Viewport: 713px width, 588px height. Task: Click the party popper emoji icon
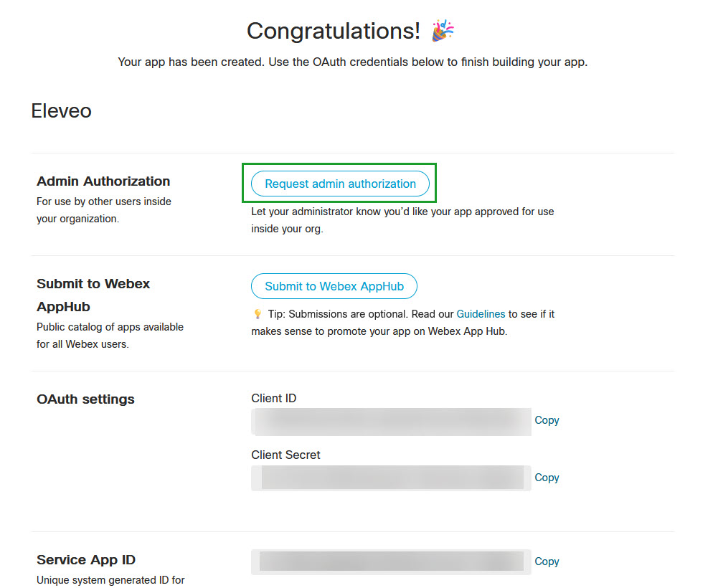443,31
